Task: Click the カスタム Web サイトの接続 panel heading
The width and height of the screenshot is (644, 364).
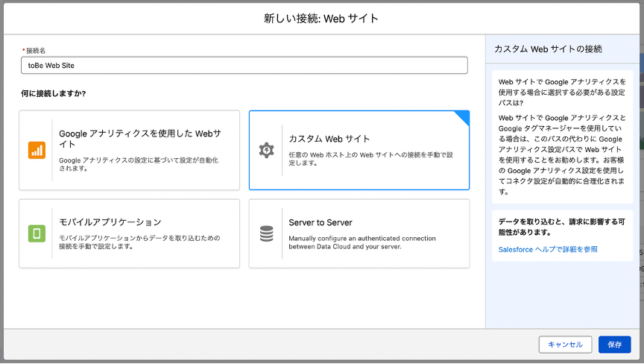Action: (548, 48)
